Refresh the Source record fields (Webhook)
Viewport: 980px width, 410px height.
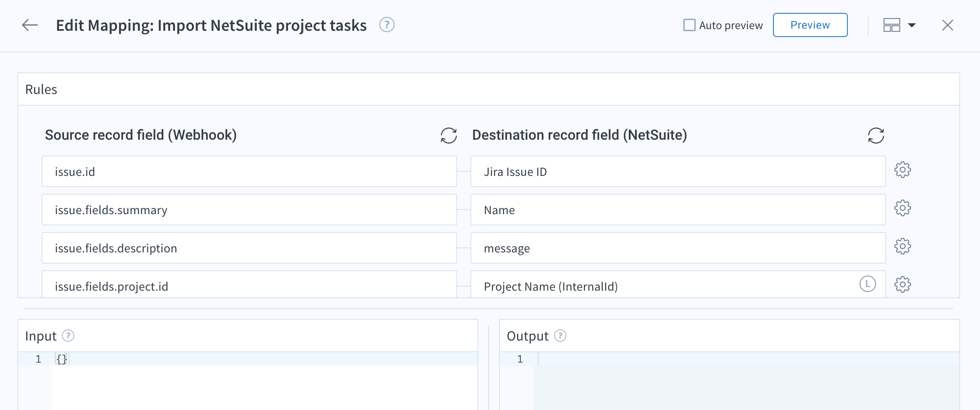[x=449, y=136]
